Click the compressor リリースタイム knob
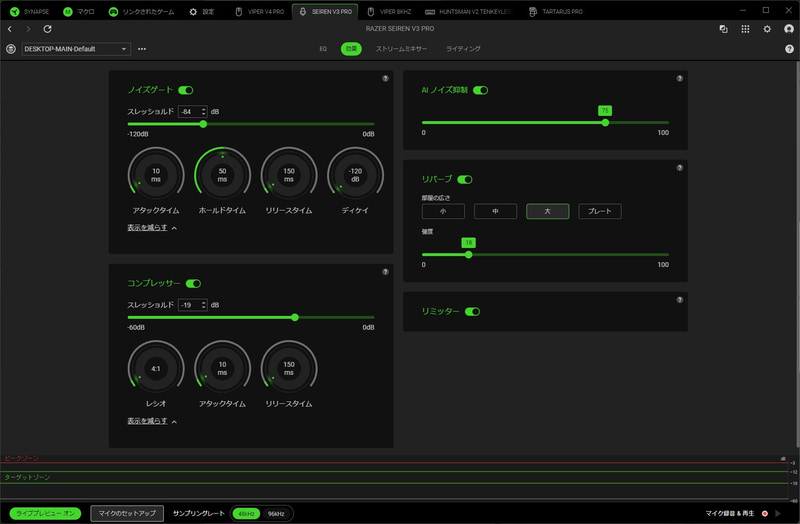This screenshot has height=524, width=800. click(x=289, y=368)
